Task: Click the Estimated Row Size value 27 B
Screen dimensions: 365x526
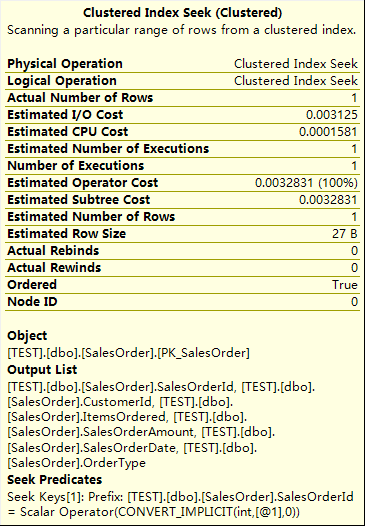Action: [x=345, y=234]
